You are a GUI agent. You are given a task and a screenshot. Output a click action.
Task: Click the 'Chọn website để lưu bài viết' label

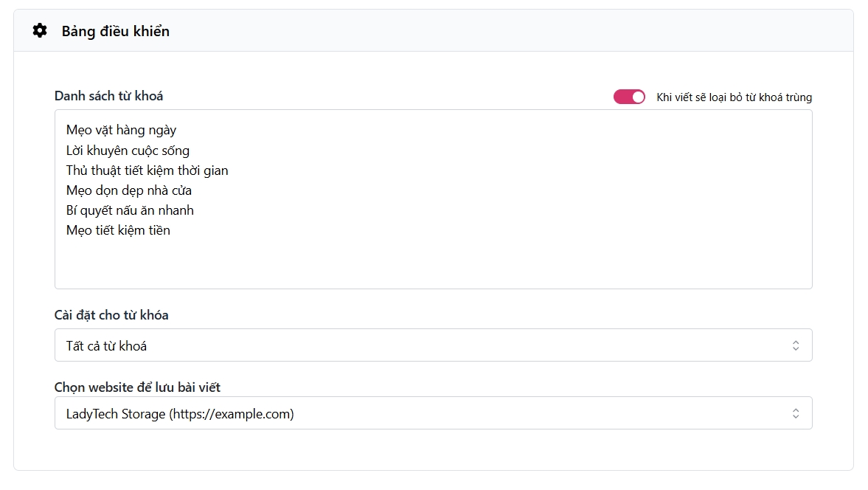pyautogui.click(x=137, y=387)
